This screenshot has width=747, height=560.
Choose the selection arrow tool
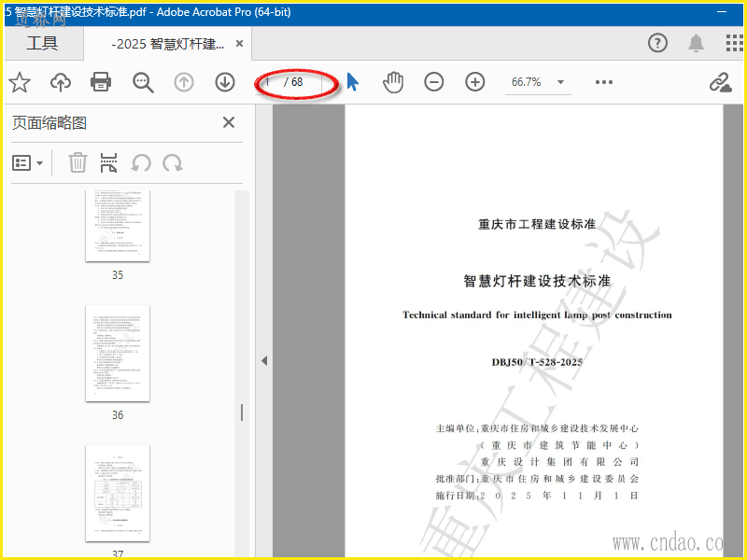pos(353,82)
